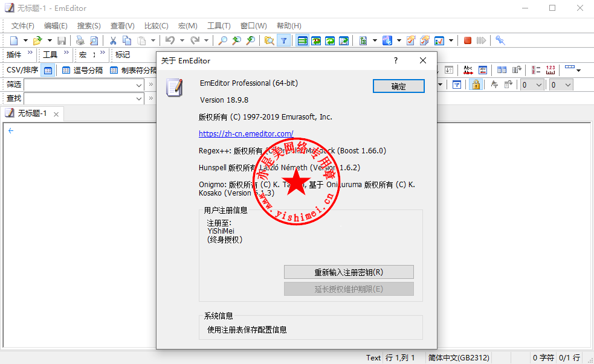The height and width of the screenshot is (364, 594).
Task: Toggle the 123 ruler icon
Action: pos(550,70)
